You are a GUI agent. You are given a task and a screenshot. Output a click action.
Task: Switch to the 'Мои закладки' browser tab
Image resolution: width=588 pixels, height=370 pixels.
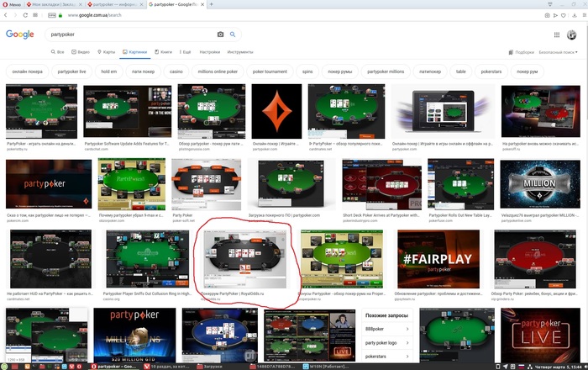55,4
